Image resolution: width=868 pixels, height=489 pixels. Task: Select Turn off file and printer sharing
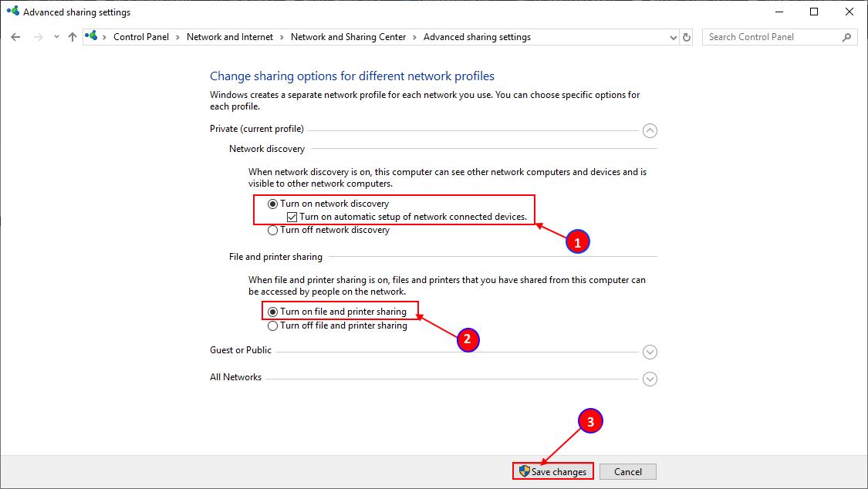[272, 326]
